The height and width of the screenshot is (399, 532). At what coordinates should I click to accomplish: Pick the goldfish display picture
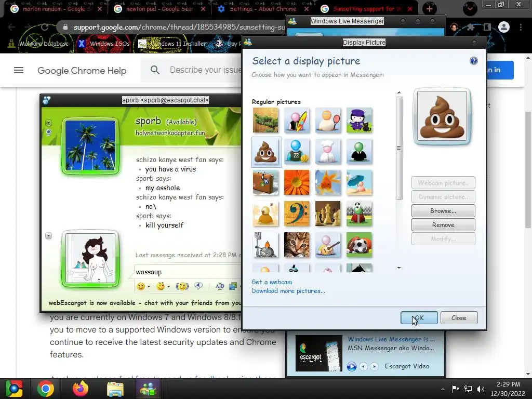pyautogui.click(x=328, y=182)
